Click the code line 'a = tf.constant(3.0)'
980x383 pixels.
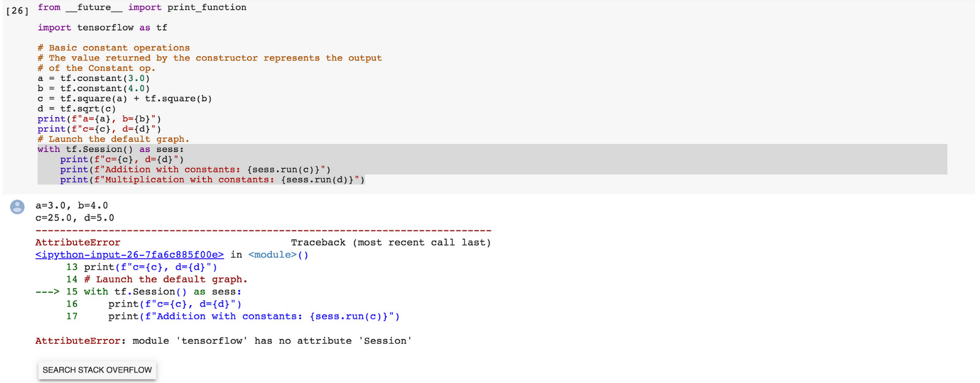click(x=94, y=78)
